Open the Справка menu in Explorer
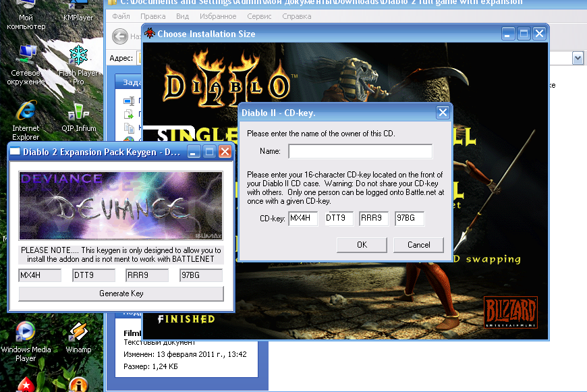The height and width of the screenshot is (392, 587). coord(296,16)
